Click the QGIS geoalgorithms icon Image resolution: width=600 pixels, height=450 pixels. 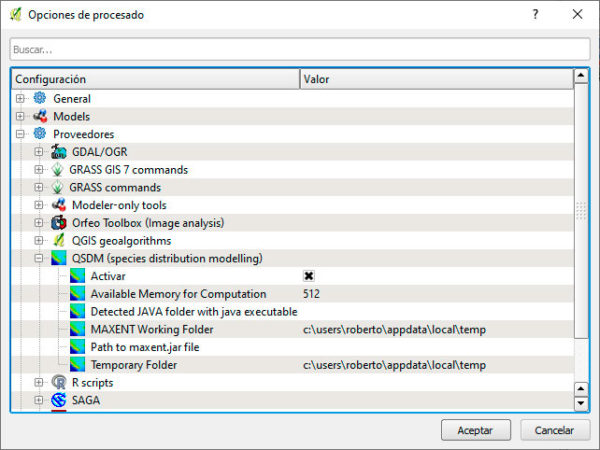point(59,241)
